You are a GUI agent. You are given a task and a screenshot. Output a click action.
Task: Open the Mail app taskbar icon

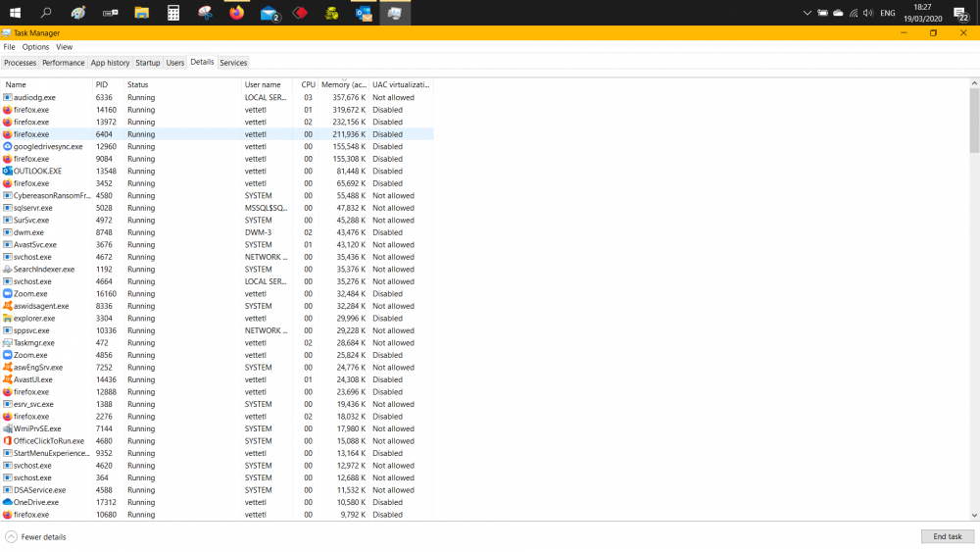point(269,13)
